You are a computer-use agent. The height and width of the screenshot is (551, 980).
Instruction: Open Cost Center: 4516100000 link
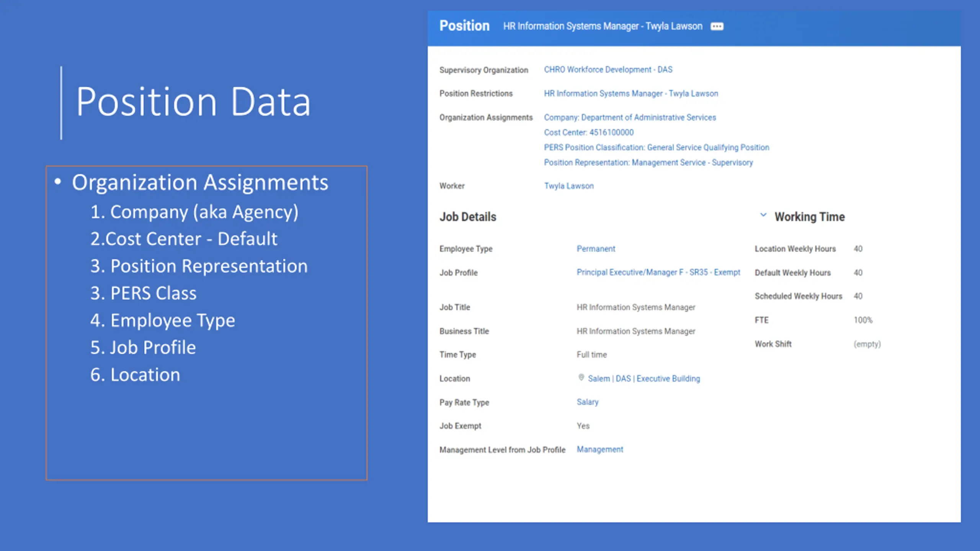[589, 132]
